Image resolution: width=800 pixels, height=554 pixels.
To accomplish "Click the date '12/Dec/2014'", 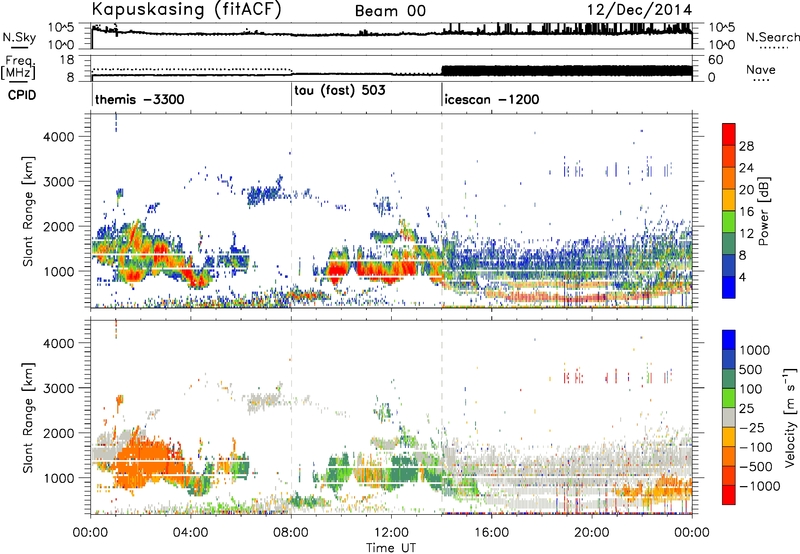I will pos(639,10).
